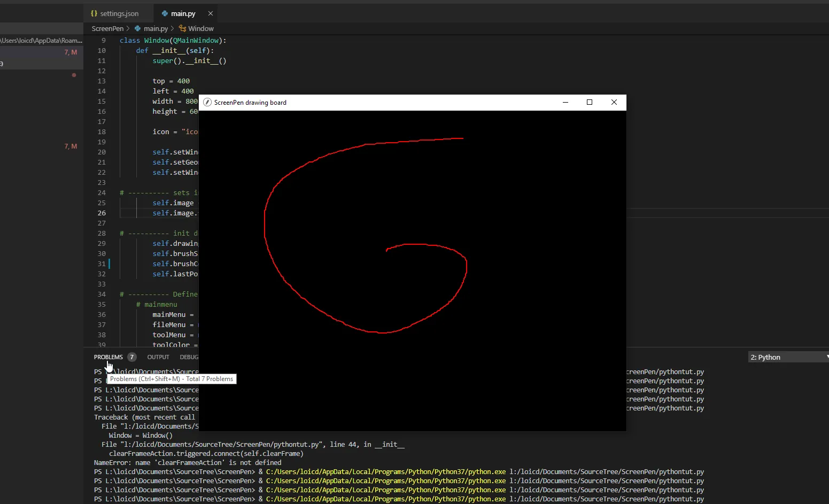The width and height of the screenshot is (829, 504).
Task: Click the ScreenPen window title bar icon
Action: (207, 102)
